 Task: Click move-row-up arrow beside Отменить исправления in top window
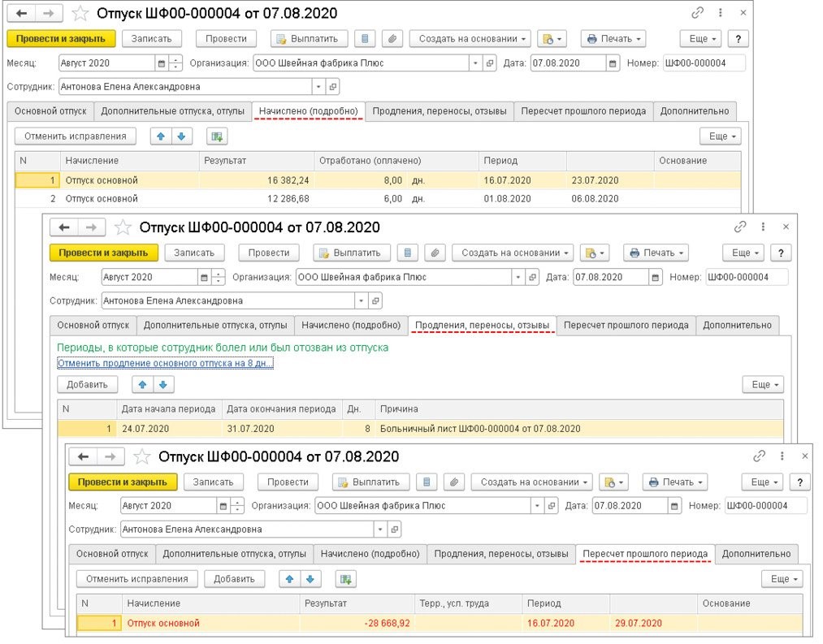tap(161, 136)
